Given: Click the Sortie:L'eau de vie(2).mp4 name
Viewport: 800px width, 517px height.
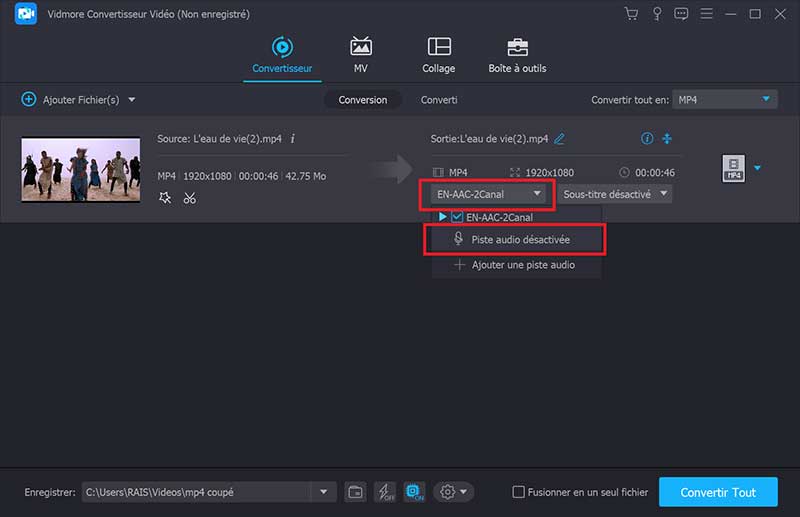Looking at the screenshot, I should (x=489, y=139).
